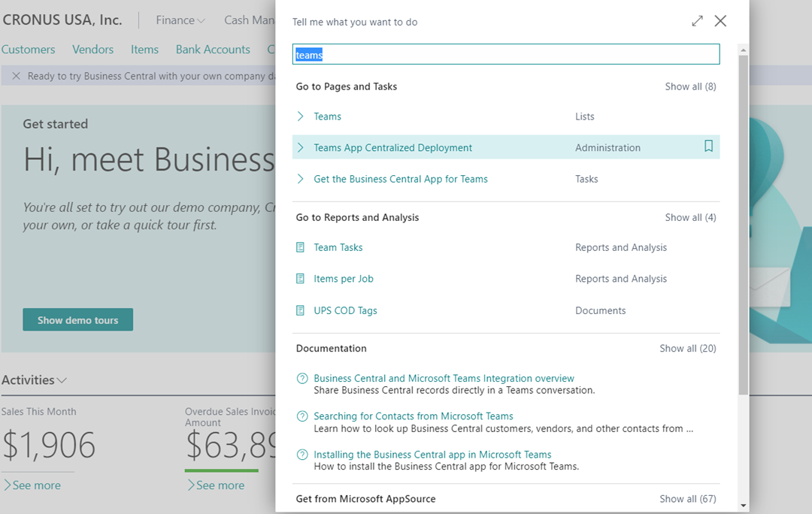Click help icon beside Searching for Contacts
The image size is (812, 514).
coord(302,416)
